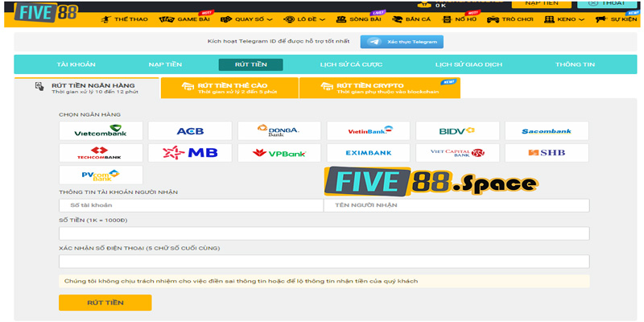
Task: Switch to Rút Tiền Crypto tab
Action: (x=379, y=88)
